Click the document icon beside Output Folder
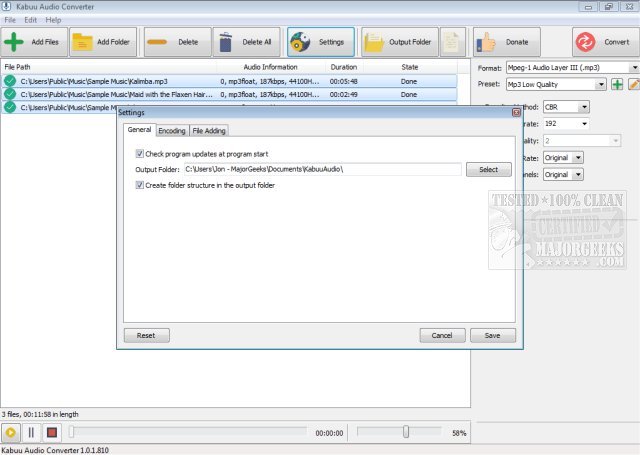 (x=452, y=42)
